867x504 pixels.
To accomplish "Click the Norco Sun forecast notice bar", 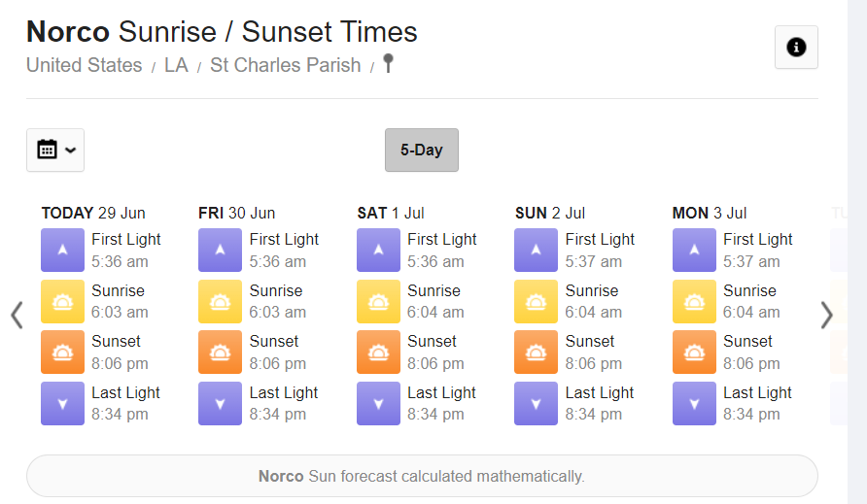I will coord(422,476).
